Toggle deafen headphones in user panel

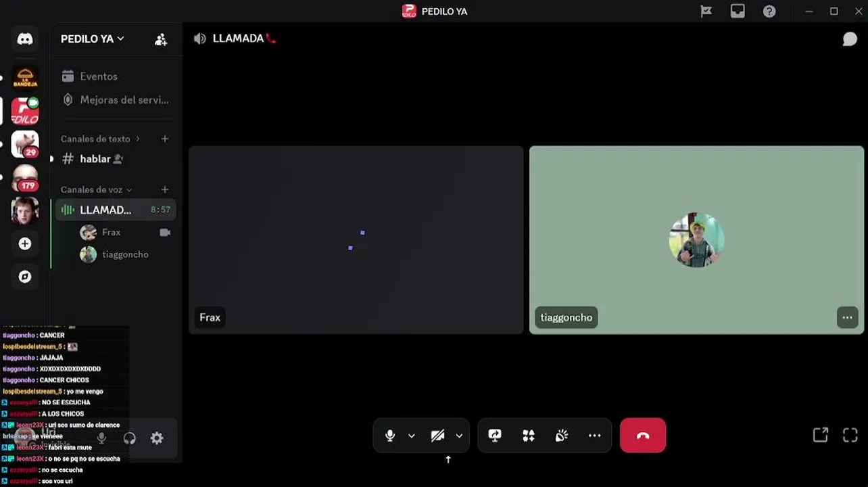pos(130,438)
